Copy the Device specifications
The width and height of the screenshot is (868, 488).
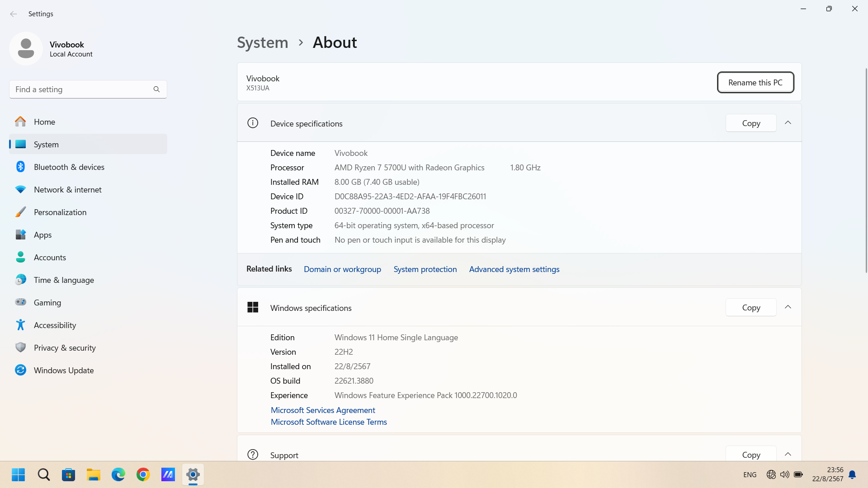pyautogui.click(x=751, y=123)
